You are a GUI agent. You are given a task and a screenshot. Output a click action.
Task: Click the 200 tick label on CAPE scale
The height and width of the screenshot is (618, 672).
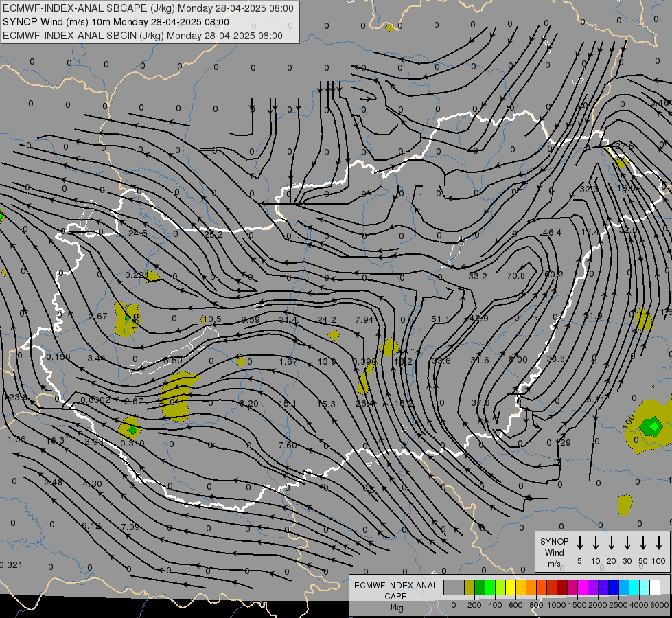click(x=474, y=605)
